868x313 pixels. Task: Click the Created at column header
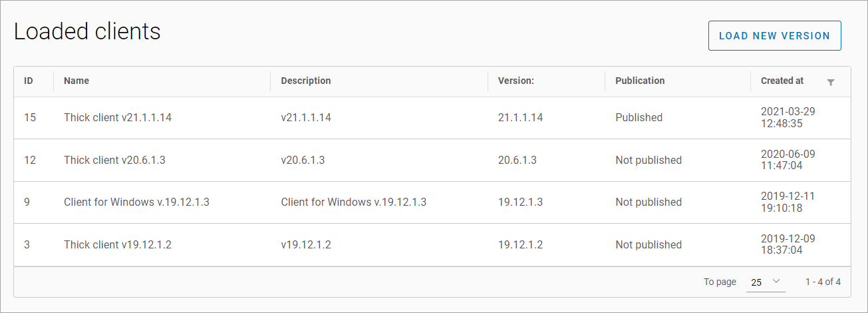click(x=782, y=81)
